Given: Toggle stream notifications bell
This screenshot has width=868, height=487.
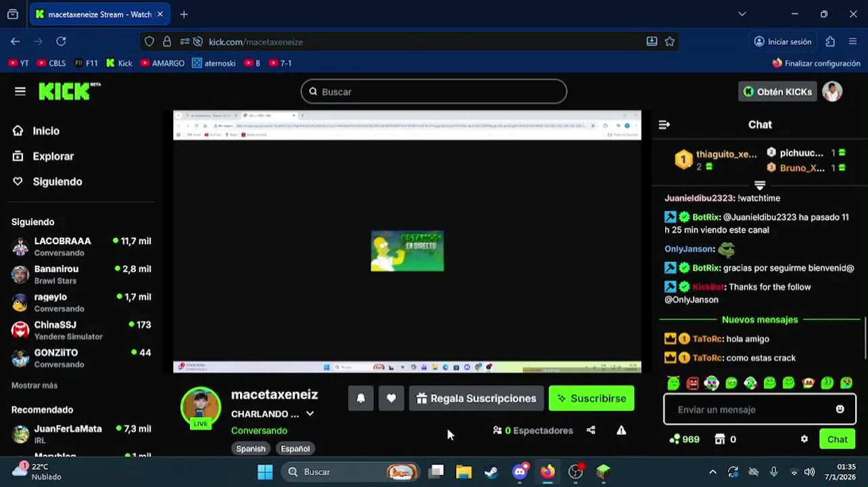Looking at the screenshot, I should point(361,398).
